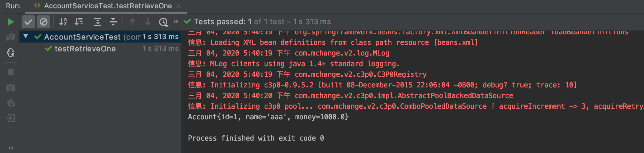Collapse the AccountServiceTest tree node

[x=26, y=36]
